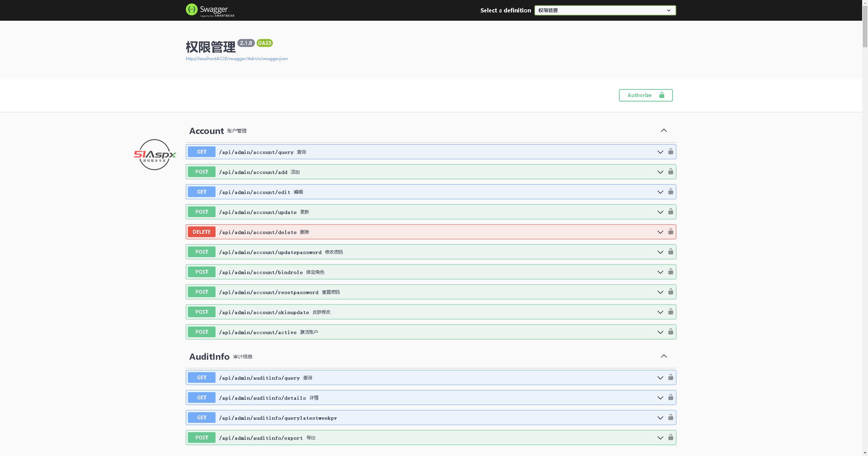
Task: Click path /api/admin/auditinfo/details
Action: pyautogui.click(x=263, y=398)
